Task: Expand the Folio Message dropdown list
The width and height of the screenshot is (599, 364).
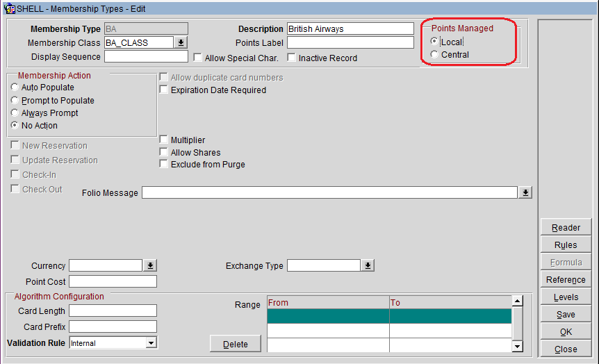Action: [525, 192]
